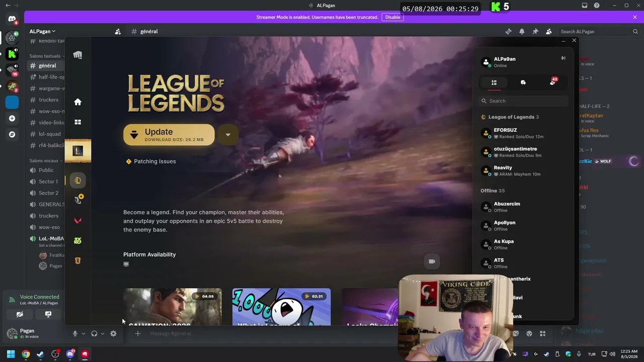Viewport: 644px width, 362px height.
Task: Select Valorant in the Riot sidebar
Action: 77,221
